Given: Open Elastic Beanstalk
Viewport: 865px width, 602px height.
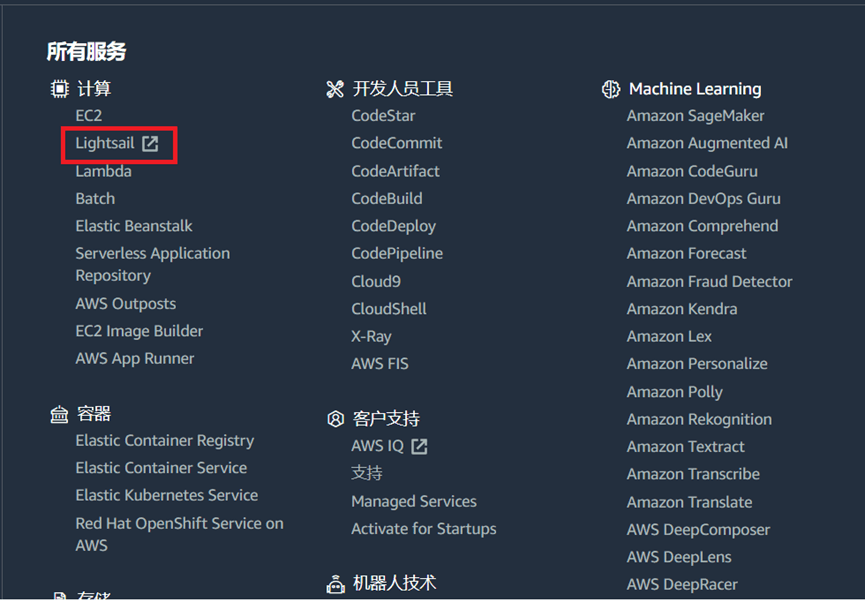Looking at the screenshot, I should tap(134, 226).
